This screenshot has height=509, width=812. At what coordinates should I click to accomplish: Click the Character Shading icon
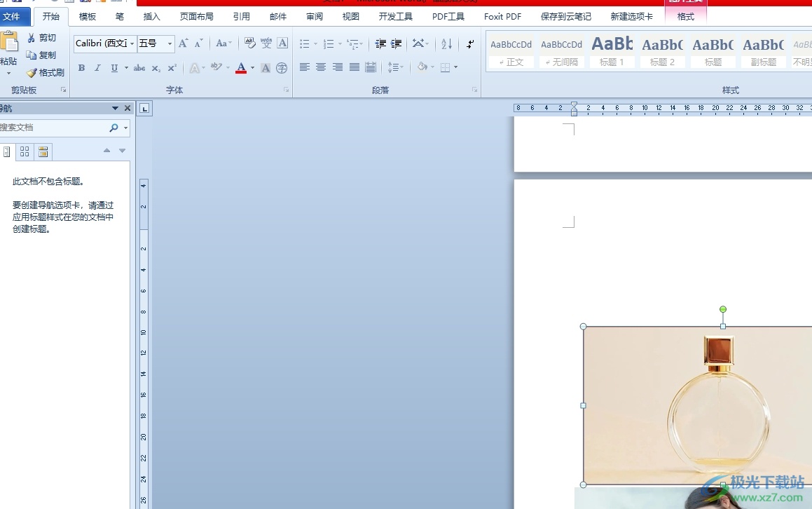point(265,67)
